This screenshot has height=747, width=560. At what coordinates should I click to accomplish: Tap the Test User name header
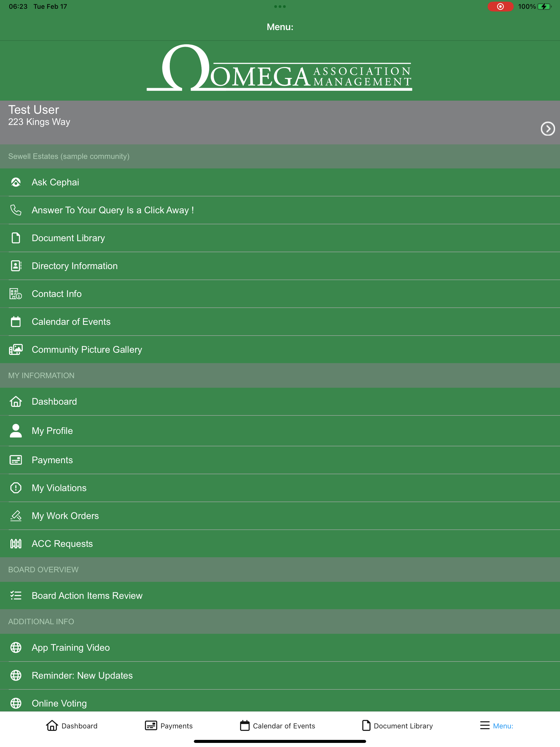33,110
